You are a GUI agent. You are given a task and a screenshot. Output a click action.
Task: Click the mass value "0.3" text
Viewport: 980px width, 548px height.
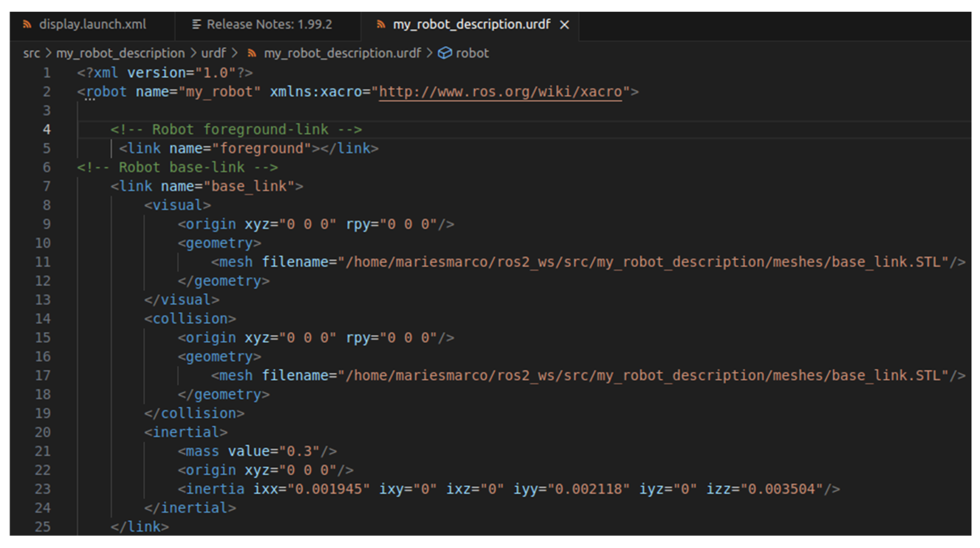[299, 451]
